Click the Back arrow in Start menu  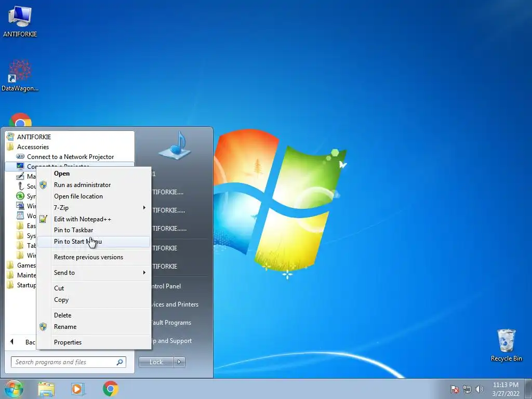click(x=12, y=342)
